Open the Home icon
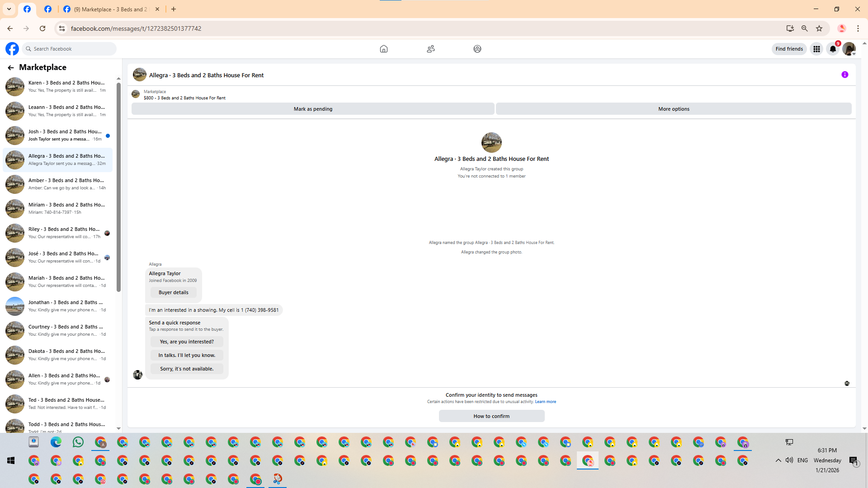 383,49
